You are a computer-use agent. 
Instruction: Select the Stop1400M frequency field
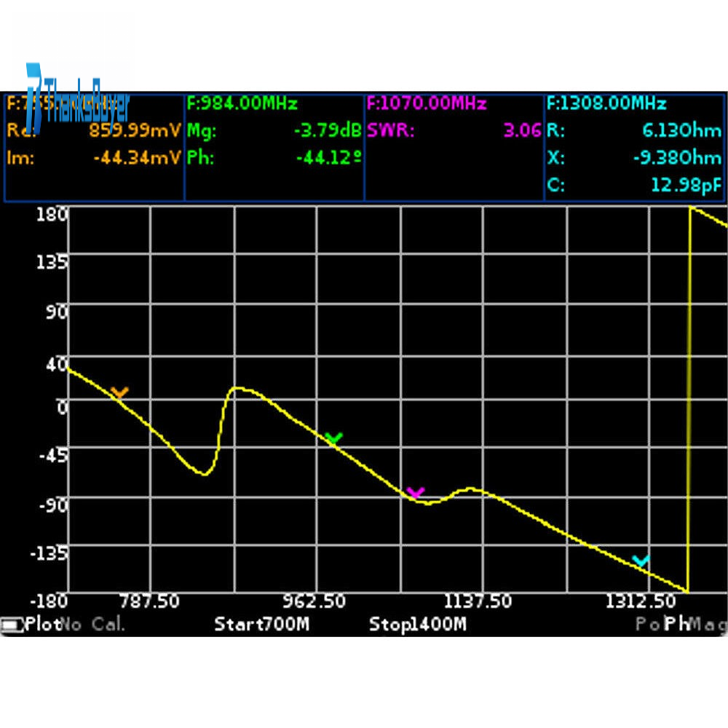point(417,624)
